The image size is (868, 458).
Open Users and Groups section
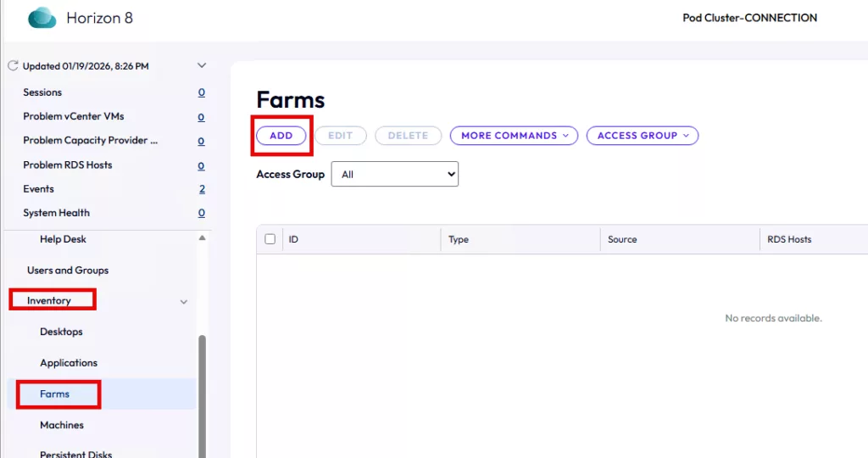pyautogui.click(x=68, y=271)
